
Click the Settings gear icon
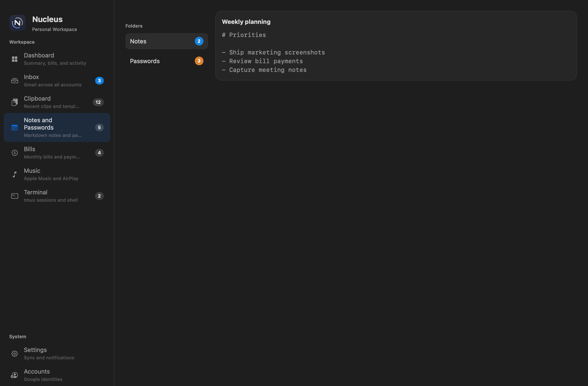click(14, 354)
